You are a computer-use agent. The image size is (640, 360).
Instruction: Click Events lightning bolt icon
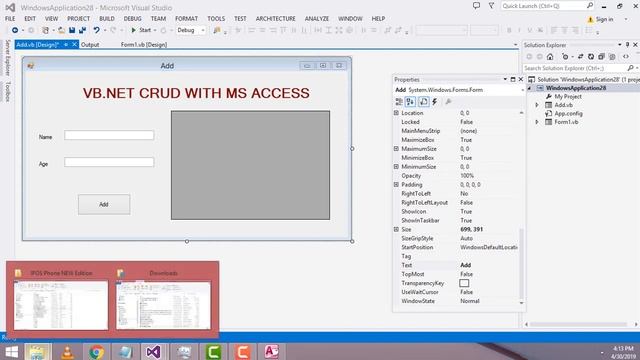[435, 102]
